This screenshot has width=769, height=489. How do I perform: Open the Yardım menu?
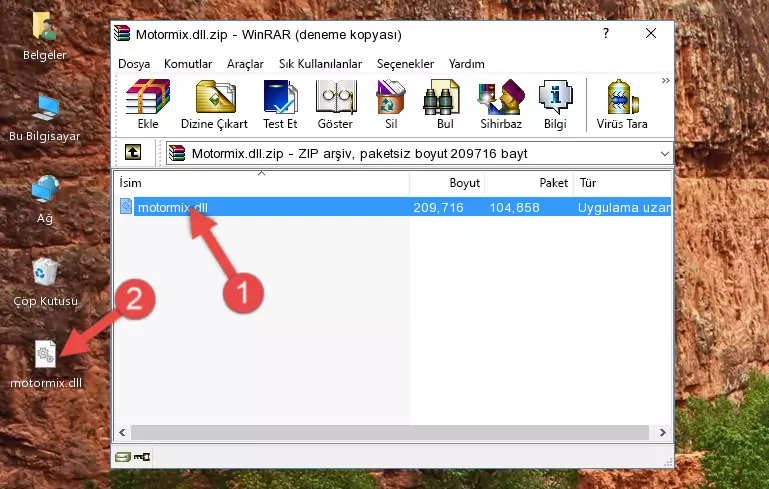point(466,64)
